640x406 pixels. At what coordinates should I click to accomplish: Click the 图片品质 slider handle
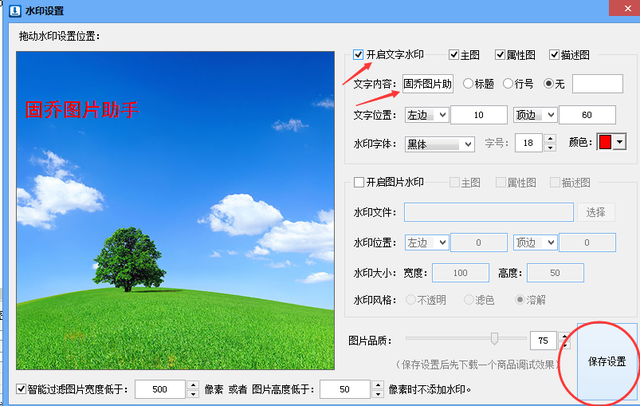494,338
